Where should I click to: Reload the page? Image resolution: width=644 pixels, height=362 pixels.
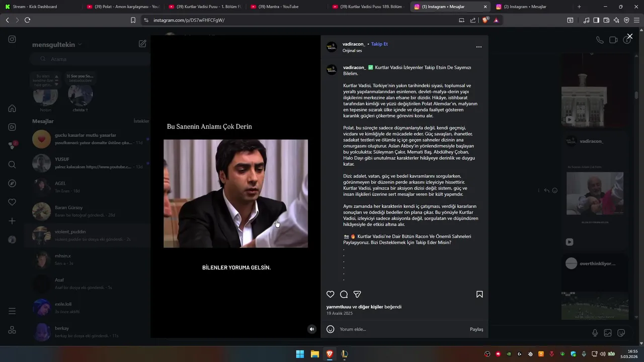27,20
